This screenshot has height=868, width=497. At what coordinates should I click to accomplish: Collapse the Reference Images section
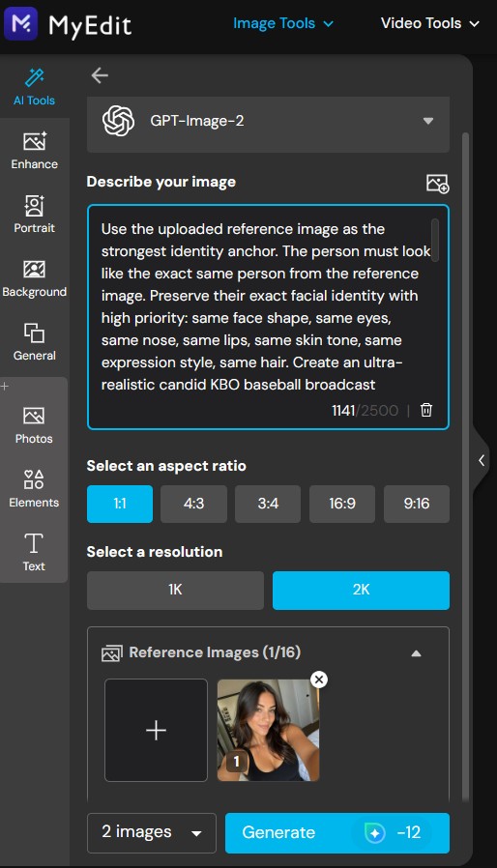pos(416,653)
